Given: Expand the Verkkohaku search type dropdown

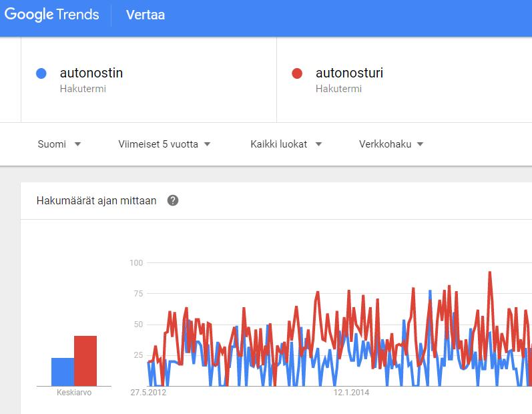Looking at the screenshot, I should pos(391,144).
